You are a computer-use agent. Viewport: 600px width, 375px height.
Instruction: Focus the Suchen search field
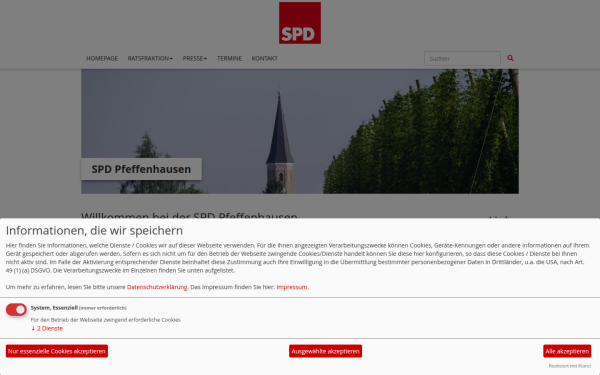[462, 59]
